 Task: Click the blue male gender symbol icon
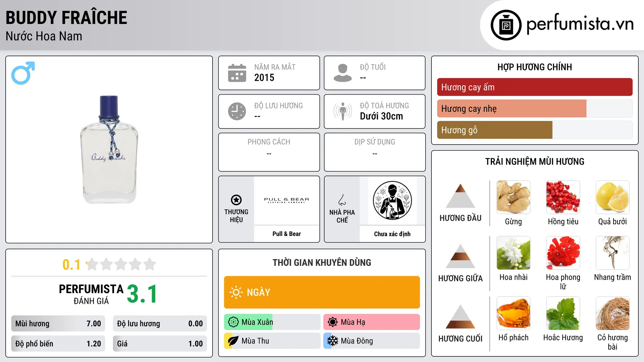[23, 73]
